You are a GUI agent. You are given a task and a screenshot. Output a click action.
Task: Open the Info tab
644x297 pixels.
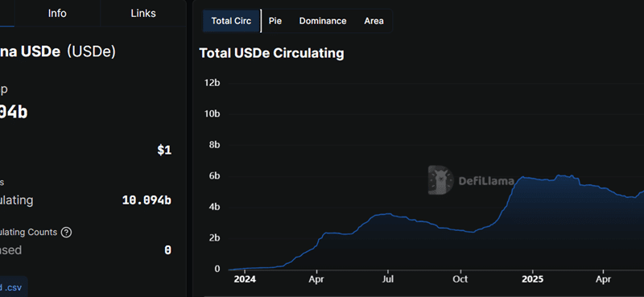click(57, 13)
